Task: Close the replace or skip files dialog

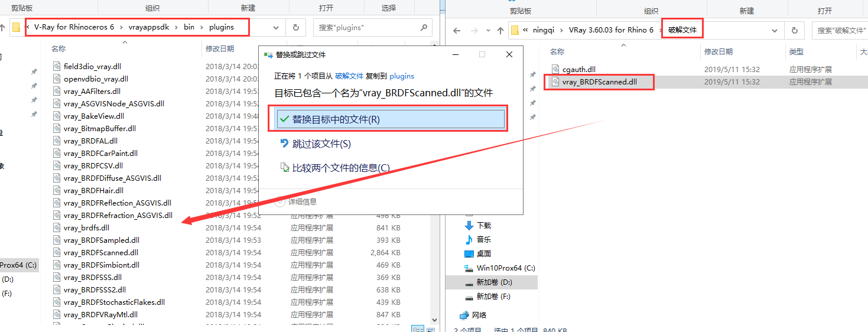Action: coord(509,54)
